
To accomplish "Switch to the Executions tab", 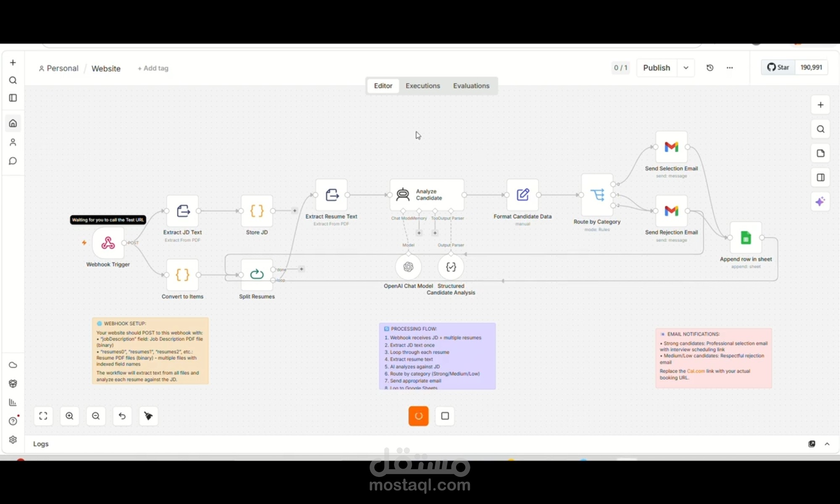I will click(423, 86).
